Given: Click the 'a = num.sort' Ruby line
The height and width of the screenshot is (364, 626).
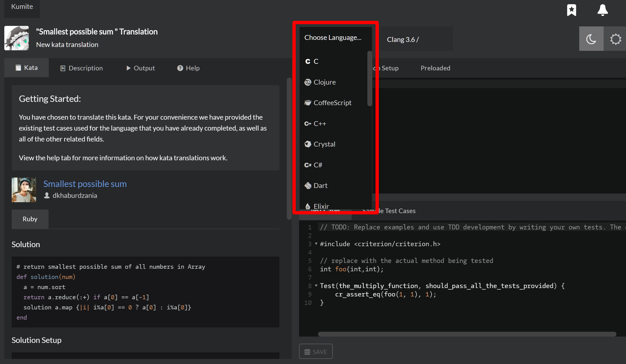Looking at the screenshot, I should pyautogui.click(x=44, y=287).
